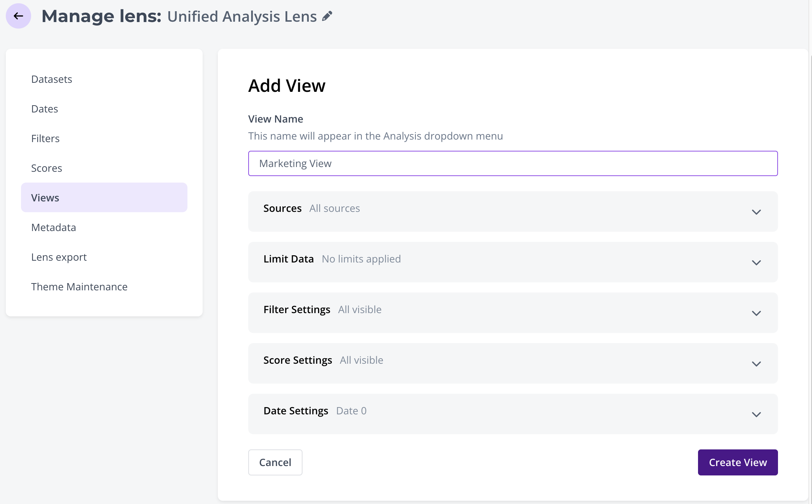Click the back arrow button
Image resolution: width=812 pixels, height=504 pixels.
[x=18, y=16]
